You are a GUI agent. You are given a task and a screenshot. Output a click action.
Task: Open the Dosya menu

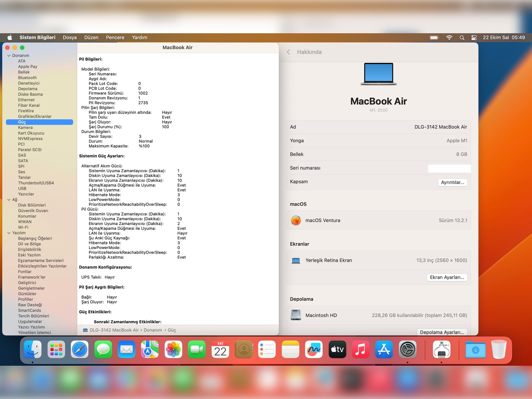(x=70, y=38)
